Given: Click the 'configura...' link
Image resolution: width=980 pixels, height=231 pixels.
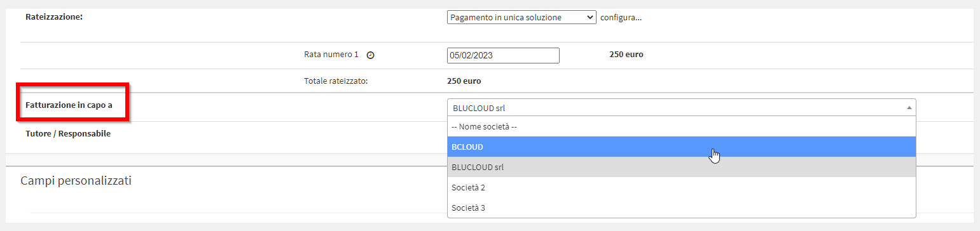Looking at the screenshot, I should coord(621,17).
